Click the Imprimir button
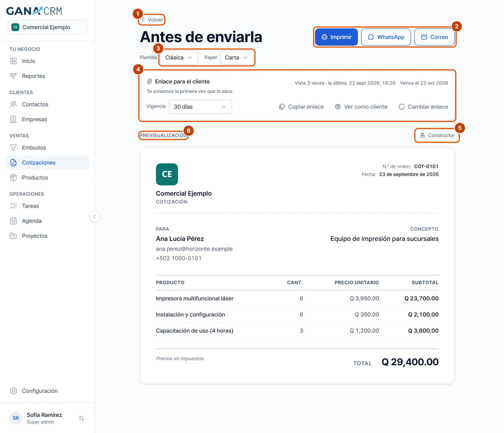The width and height of the screenshot is (504, 433). coord(336,37)
